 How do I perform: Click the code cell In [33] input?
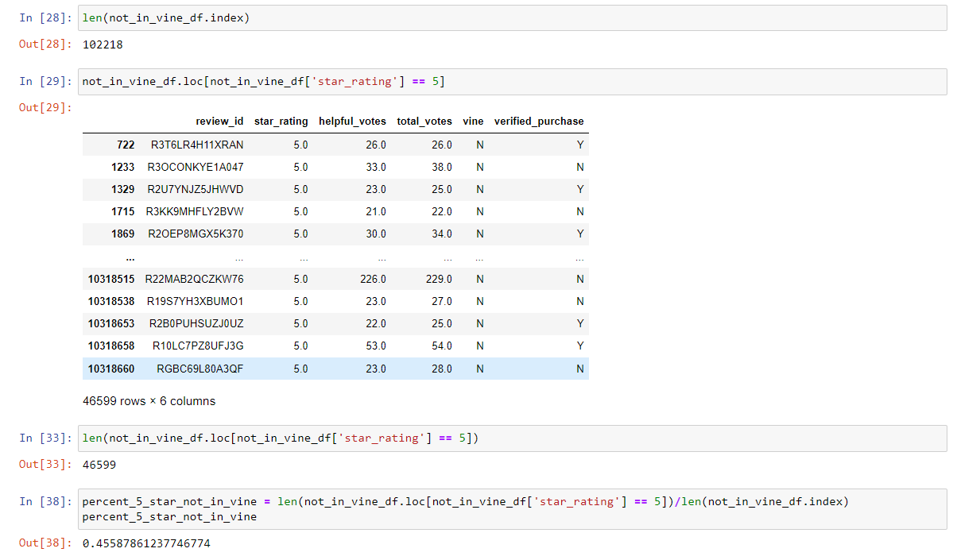click(x=512, y=438)
